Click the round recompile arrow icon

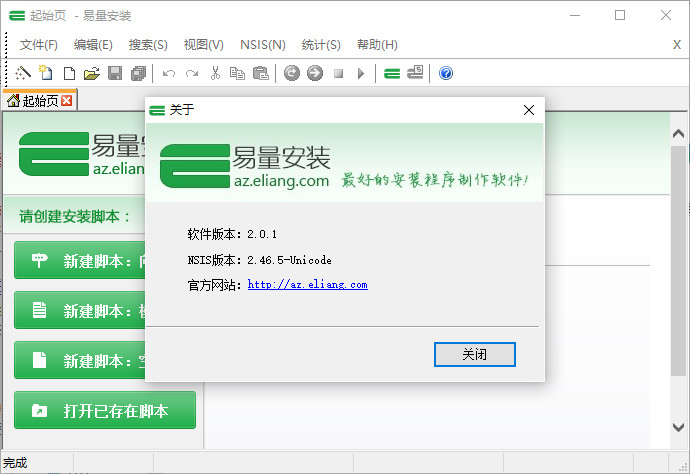pos(292,73)
